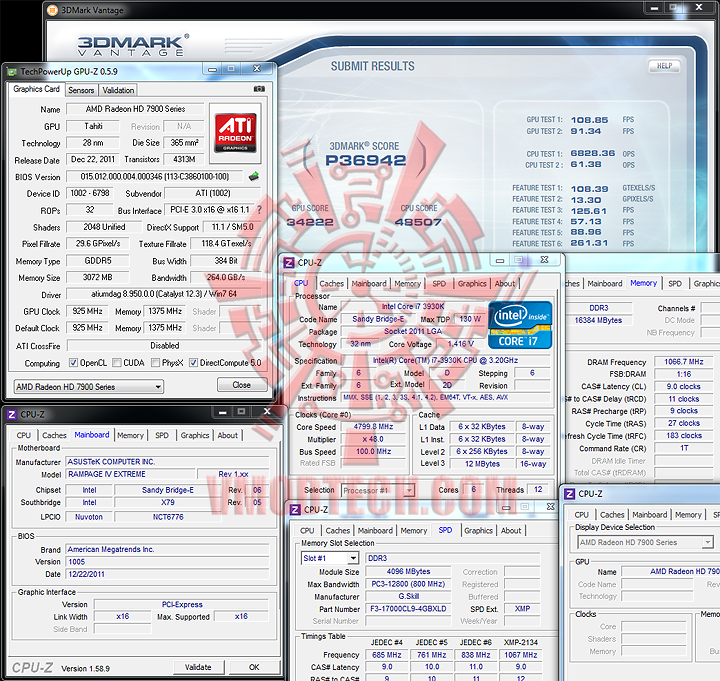The height and width of the screenshot is (681, 720).
Task: Click the Part Number field F3-17000CL9-4GBXLD
Action: [x=408, y=609]
